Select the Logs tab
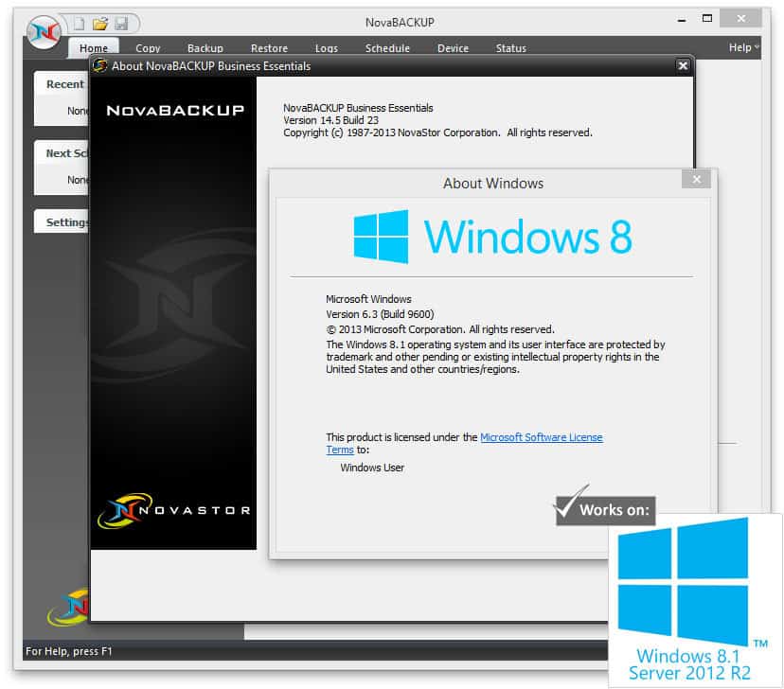This screenshot has width=784, height=689. [327, 48]
